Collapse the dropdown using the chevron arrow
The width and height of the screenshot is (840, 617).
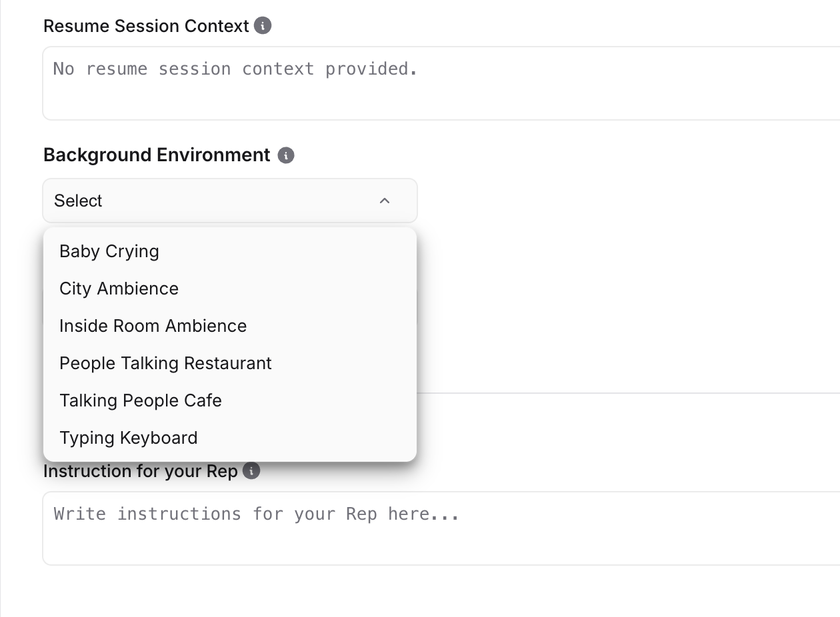(x=385, y=201)
